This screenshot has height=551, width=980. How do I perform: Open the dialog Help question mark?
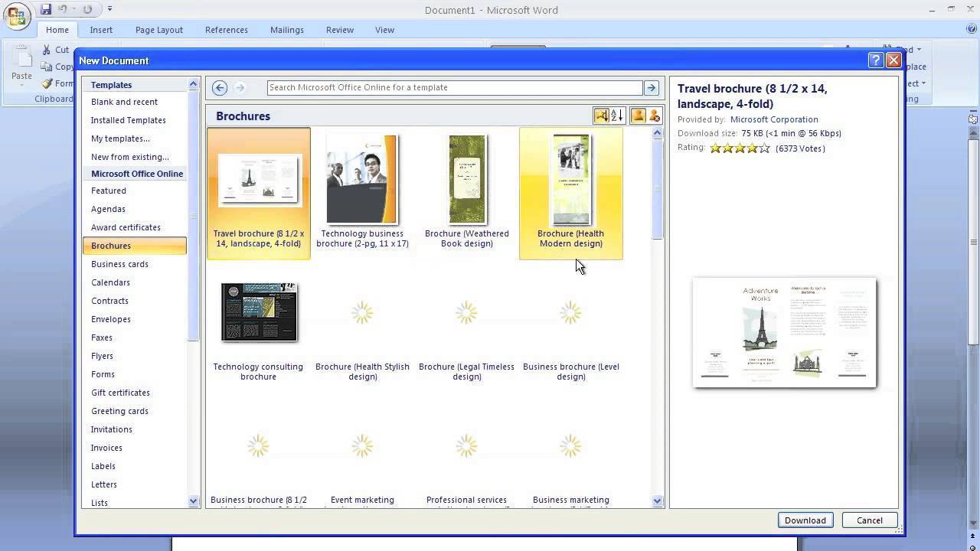coord(876,60)
